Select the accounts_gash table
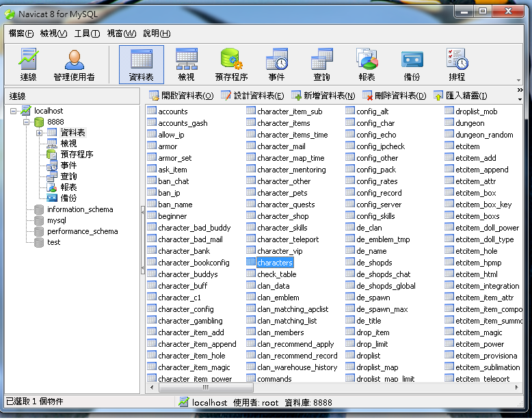Viewport: 532px width, 420px height. [x=183, y=123]
